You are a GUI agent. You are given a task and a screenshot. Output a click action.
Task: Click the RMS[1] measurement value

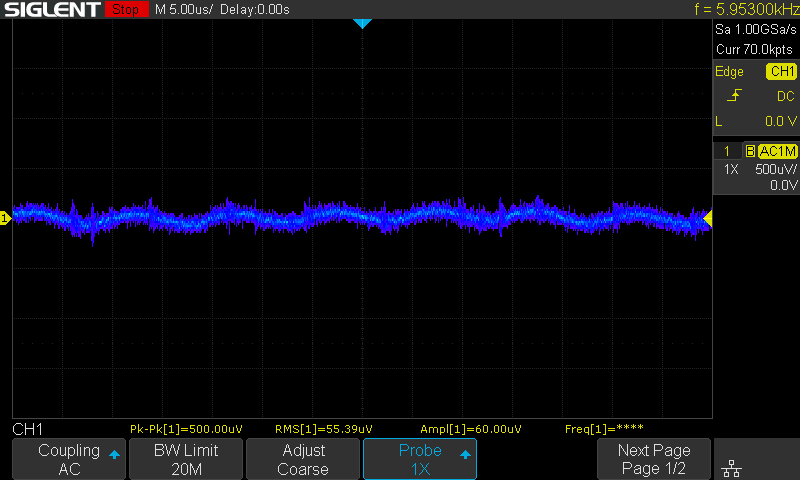coord(323,429)
